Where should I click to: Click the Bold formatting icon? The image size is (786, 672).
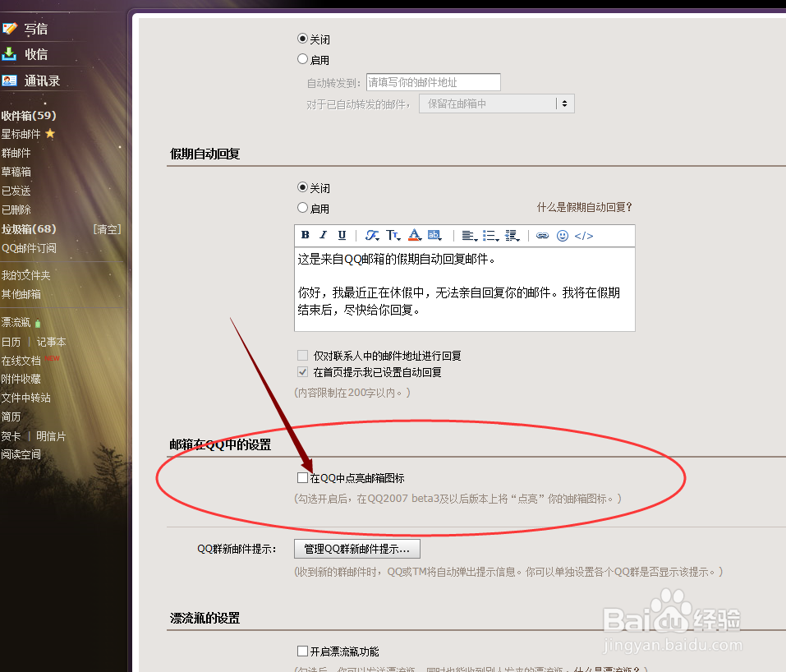306,235
